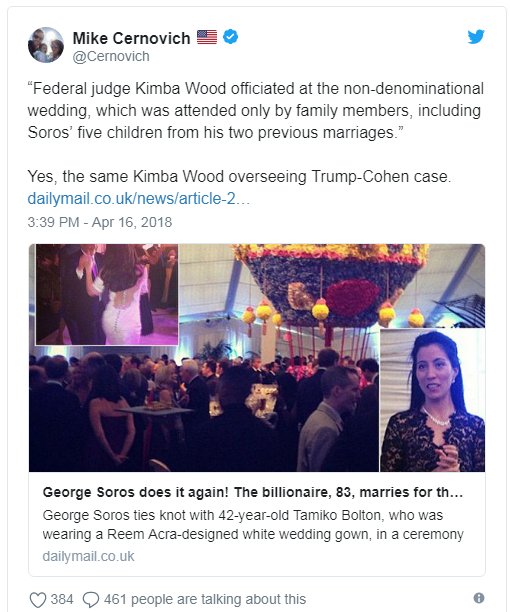Click the blue verified checkmark badge
Screen dimensions: 510x612
click(x=231, y=37)
